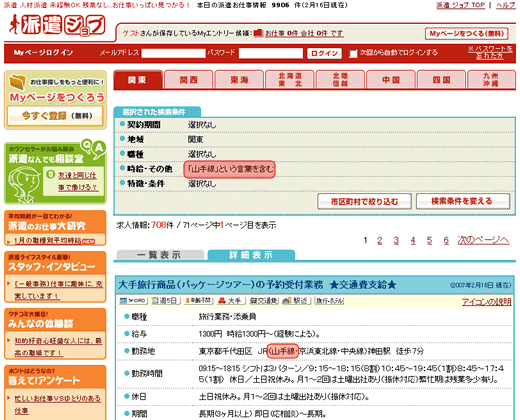Click the WORD skill icon
Viewport: 520px width, 420px height.
pyautogui.click(x=133, y=301)
